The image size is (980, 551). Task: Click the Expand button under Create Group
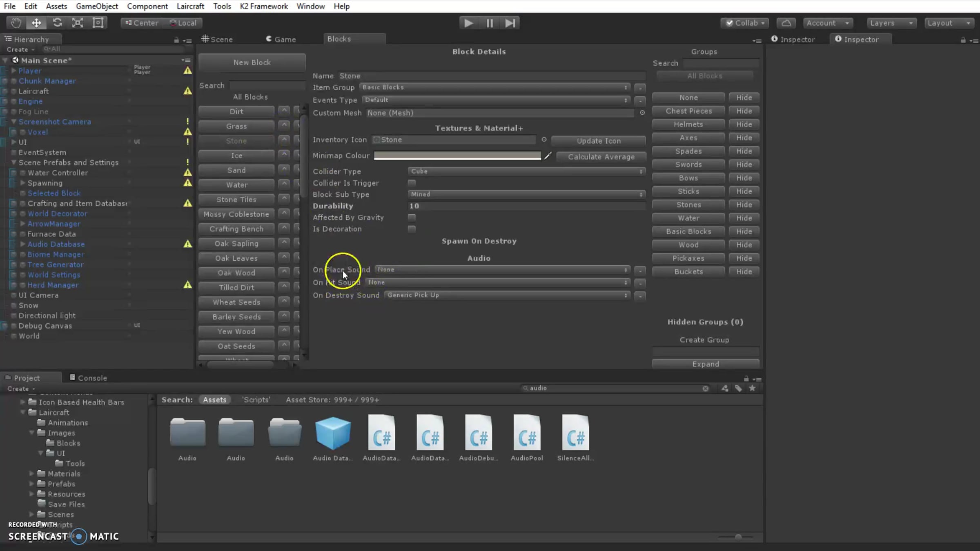[706, 364]
